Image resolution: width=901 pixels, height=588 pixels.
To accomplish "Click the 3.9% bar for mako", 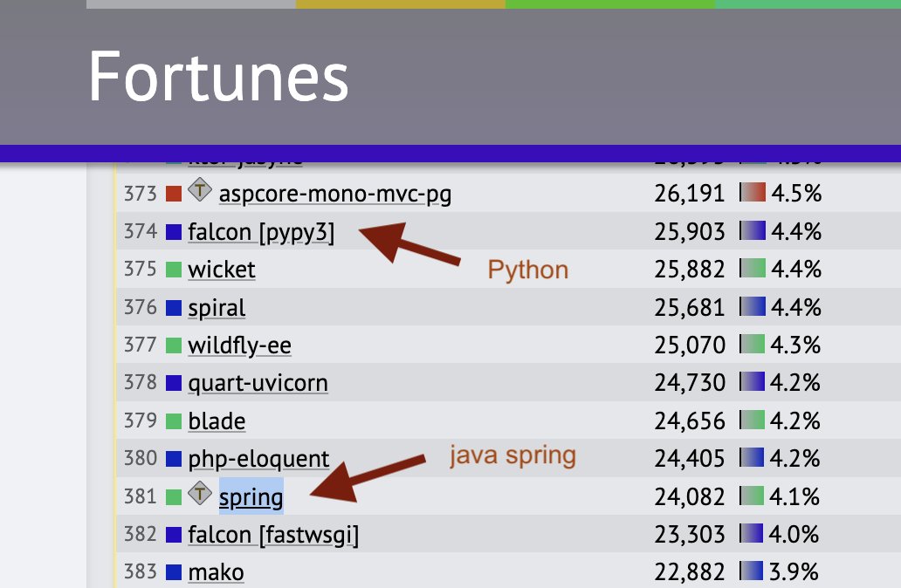I will [x=751, y=571].
